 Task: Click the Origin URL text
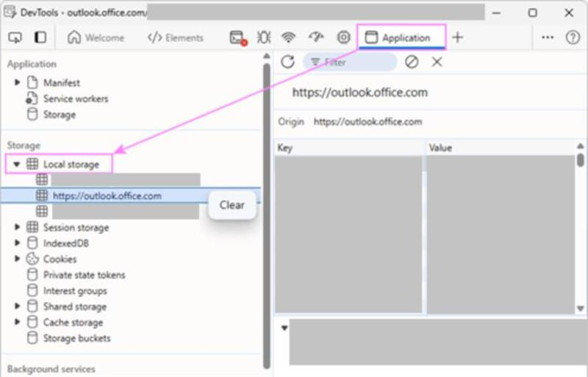point(368,121)
